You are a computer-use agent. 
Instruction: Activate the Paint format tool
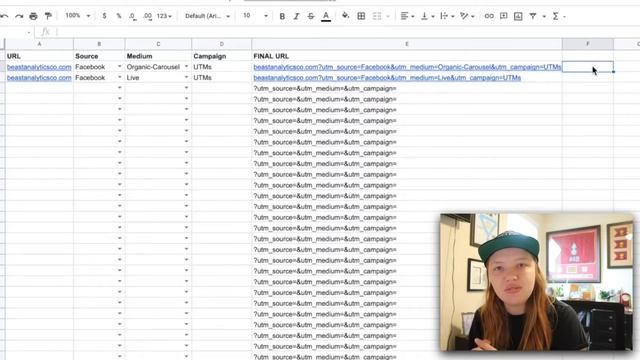48,16
